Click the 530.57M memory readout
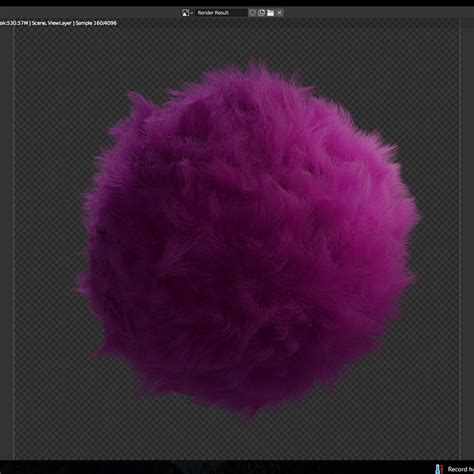The width and height of the screenshot is (474, 474). [x=14, y=23]
